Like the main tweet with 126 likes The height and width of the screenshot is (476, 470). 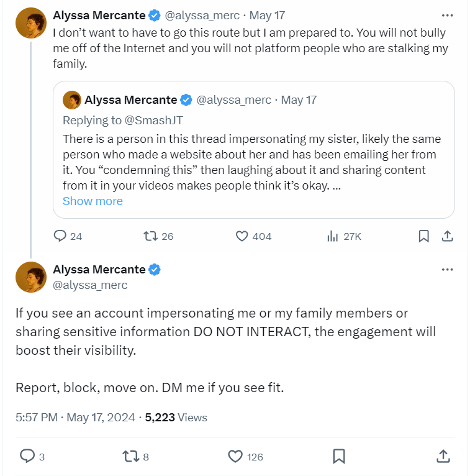[x=235, y=457]
